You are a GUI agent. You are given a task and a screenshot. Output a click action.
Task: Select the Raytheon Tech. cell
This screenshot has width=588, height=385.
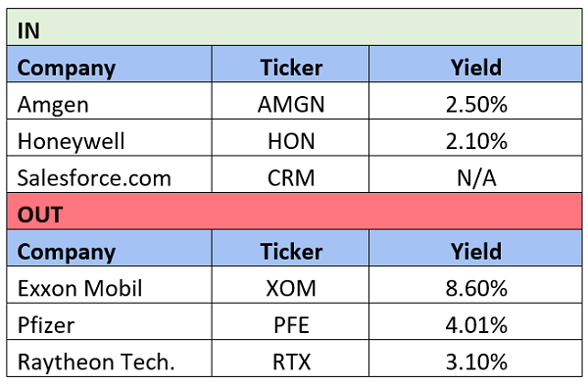pos(109,359)
